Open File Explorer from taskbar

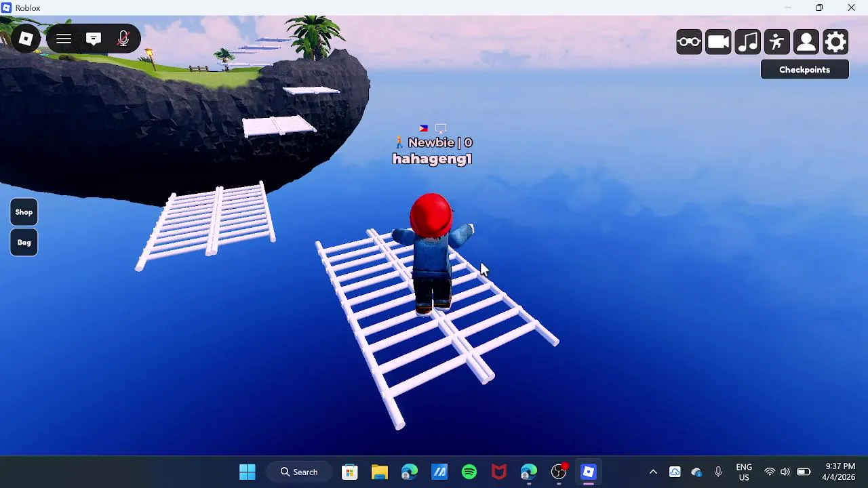coord(380,472)
